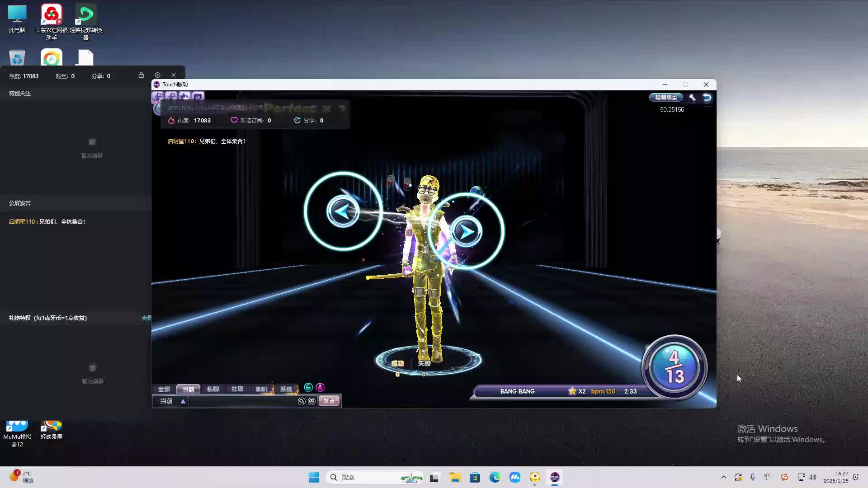Open the side panel gear settings
The height and width of the screenshot is (488, 868).
157,75
